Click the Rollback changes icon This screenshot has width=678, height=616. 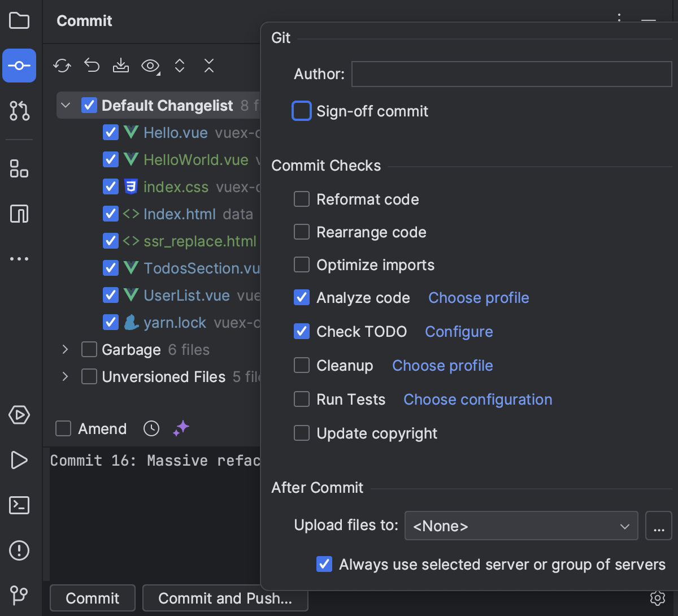tap(92, 66)
